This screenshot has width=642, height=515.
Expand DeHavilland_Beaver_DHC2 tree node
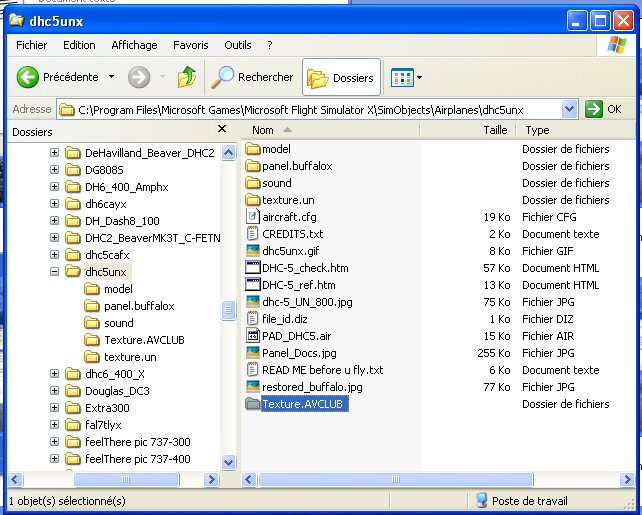[x=54, y=153]
